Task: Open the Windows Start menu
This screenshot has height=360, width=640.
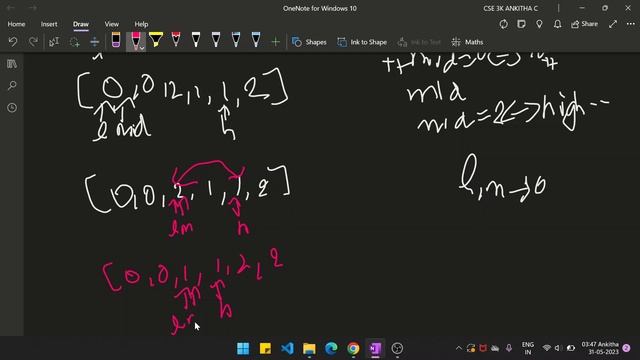Action: click(x=243, y=348)
